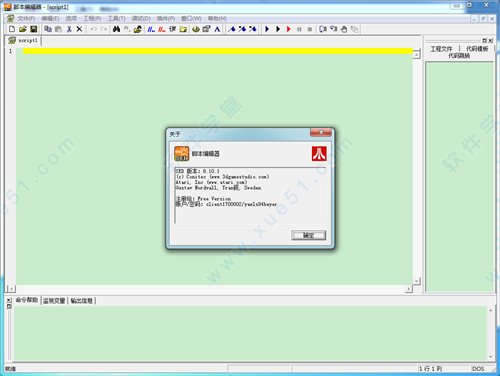Click the yellow folder toolbar icon
The width and height of the screenshot is (500, 376).
coord(183,29)
